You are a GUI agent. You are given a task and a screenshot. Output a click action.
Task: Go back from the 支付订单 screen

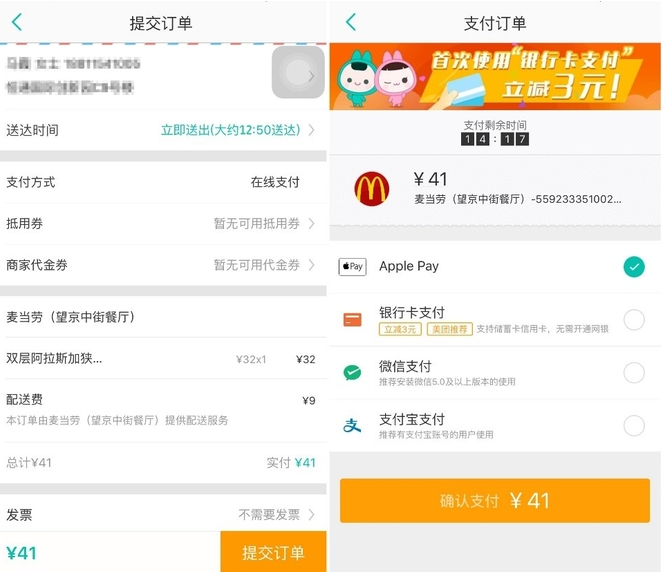pos(351,22)
